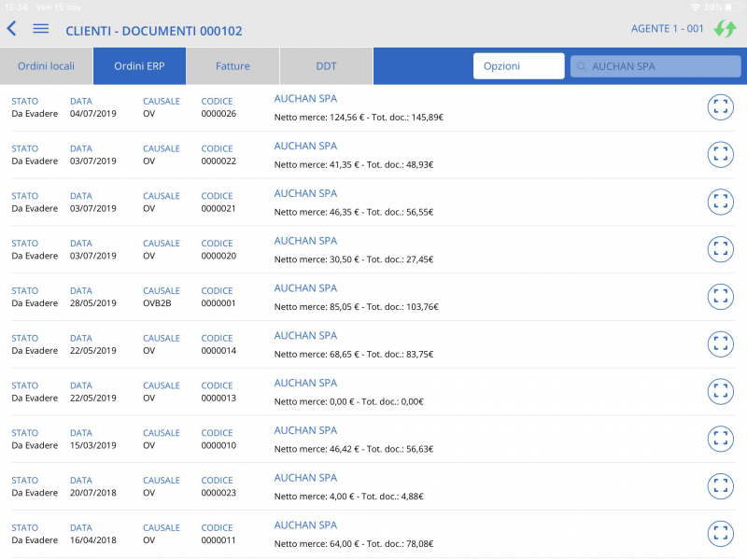Expand details for order 0000023

point(720,486)
